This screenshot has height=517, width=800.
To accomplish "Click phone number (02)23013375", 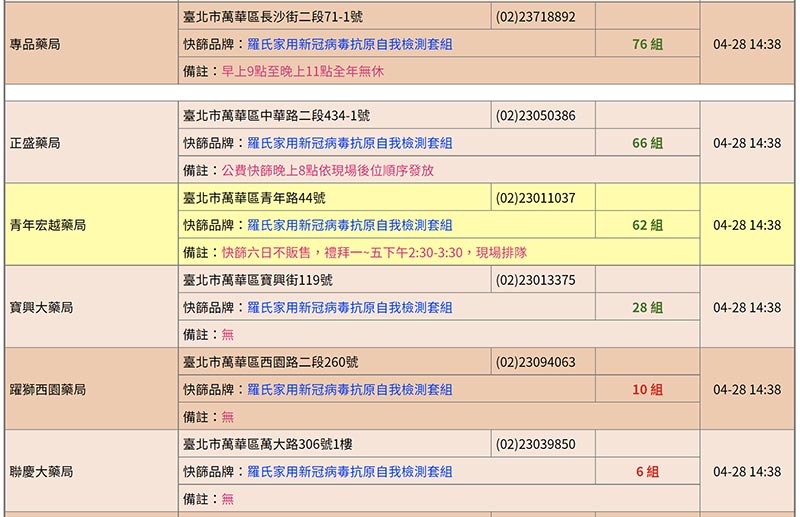I will 535,280.
